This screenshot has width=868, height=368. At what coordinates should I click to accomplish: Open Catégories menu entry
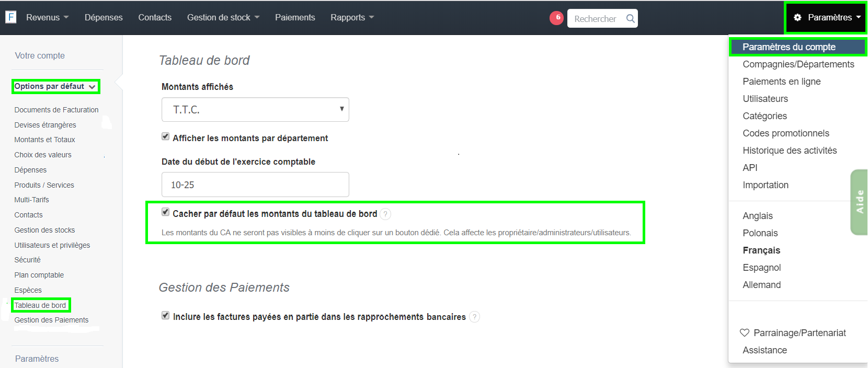(x=764, y=116)
